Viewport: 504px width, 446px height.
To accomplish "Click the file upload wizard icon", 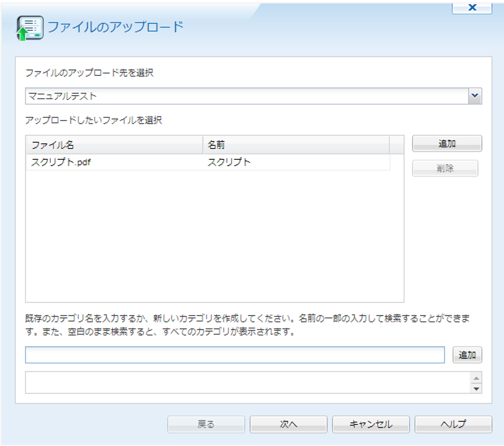I will (30, 29).
